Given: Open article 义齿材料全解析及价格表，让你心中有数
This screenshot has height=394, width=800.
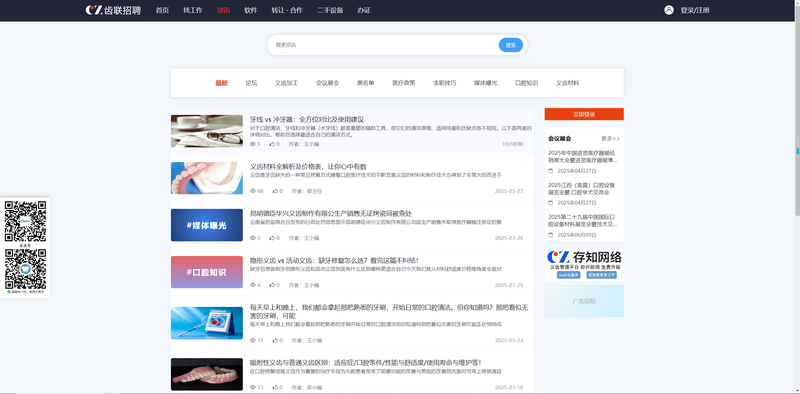Looking at the screenshot, I should point(308,166).
